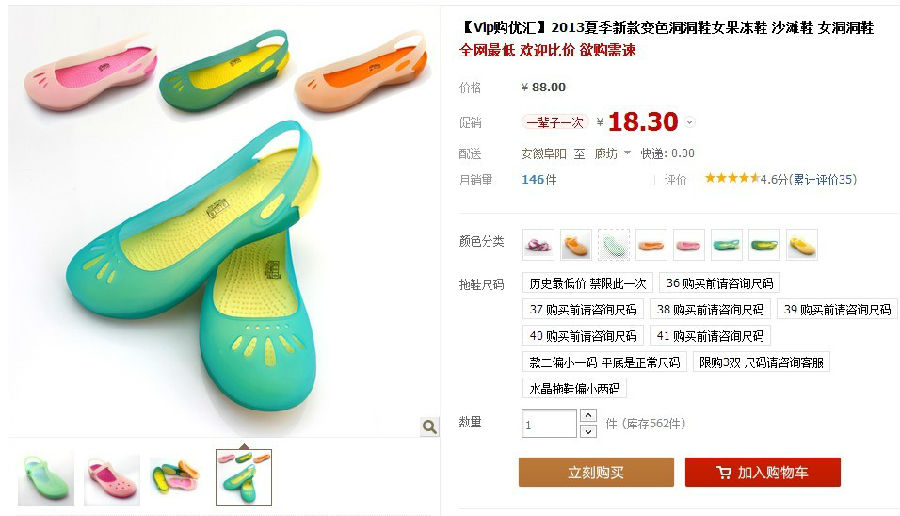Click the magnifier zoom icon on product image

point(429,426)
